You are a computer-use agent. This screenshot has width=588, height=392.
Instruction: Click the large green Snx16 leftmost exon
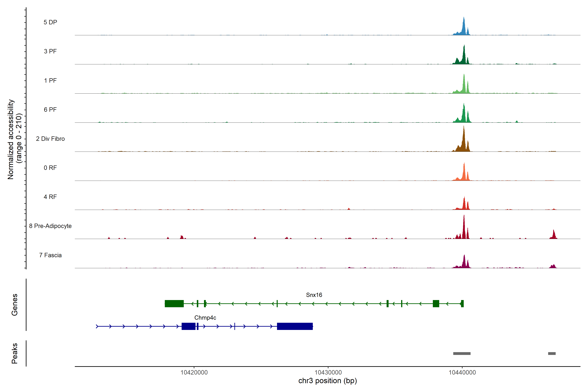click(174, 303)
